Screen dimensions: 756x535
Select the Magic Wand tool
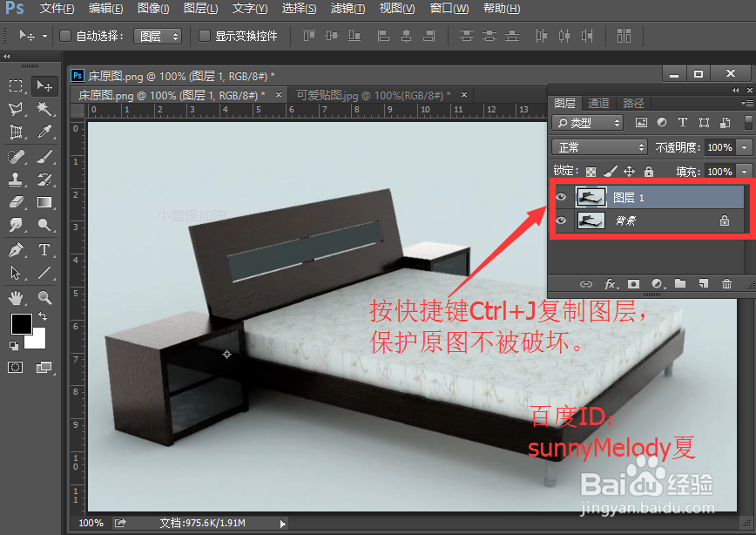coord(44,109)
